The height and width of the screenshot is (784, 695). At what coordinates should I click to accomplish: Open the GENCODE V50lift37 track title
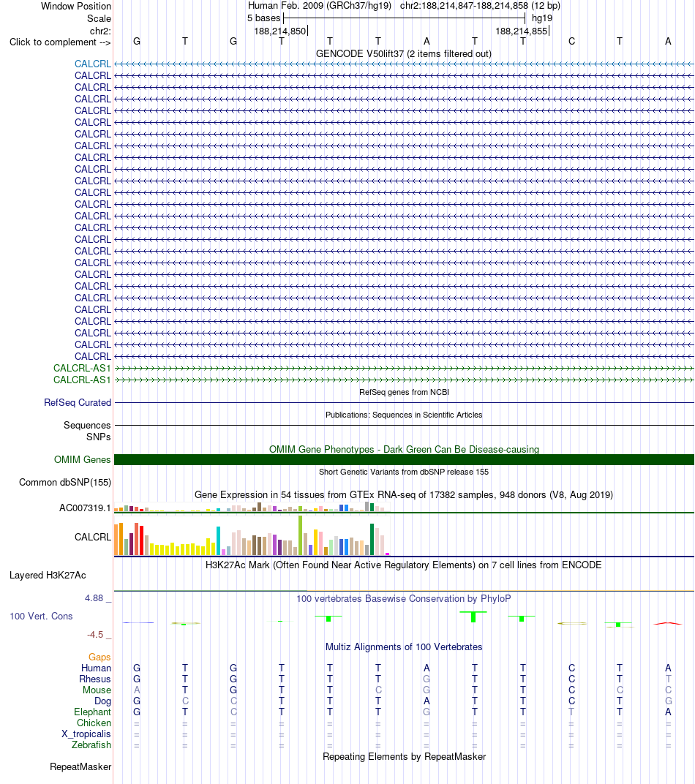click(x=404, y=53)
